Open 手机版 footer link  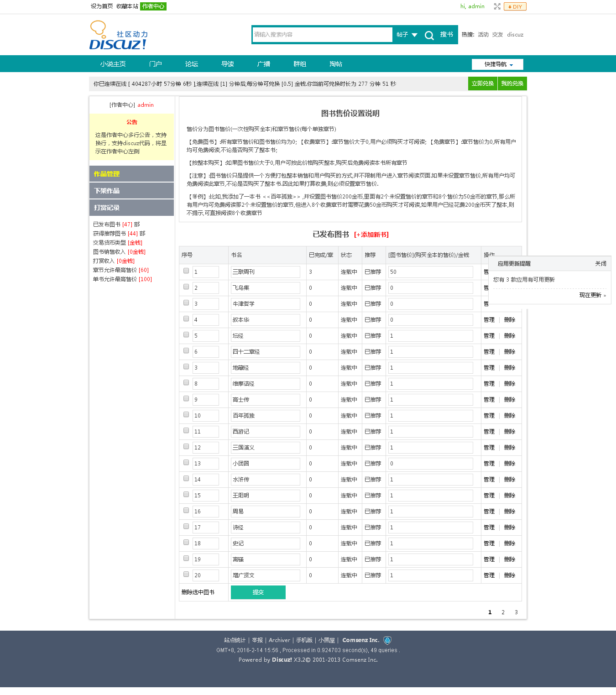coord(304,640)
